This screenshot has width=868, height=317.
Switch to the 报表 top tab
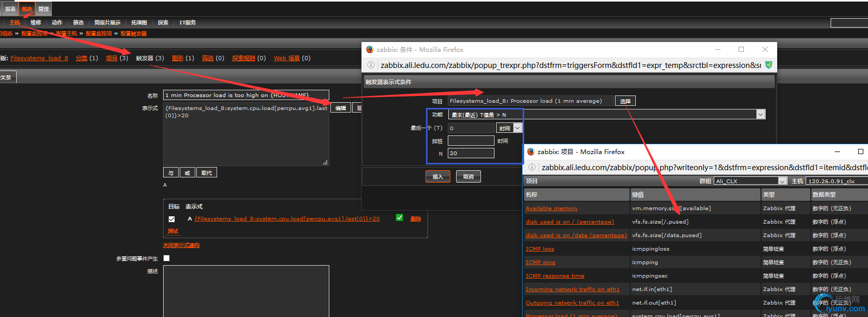tap(10, 9)
